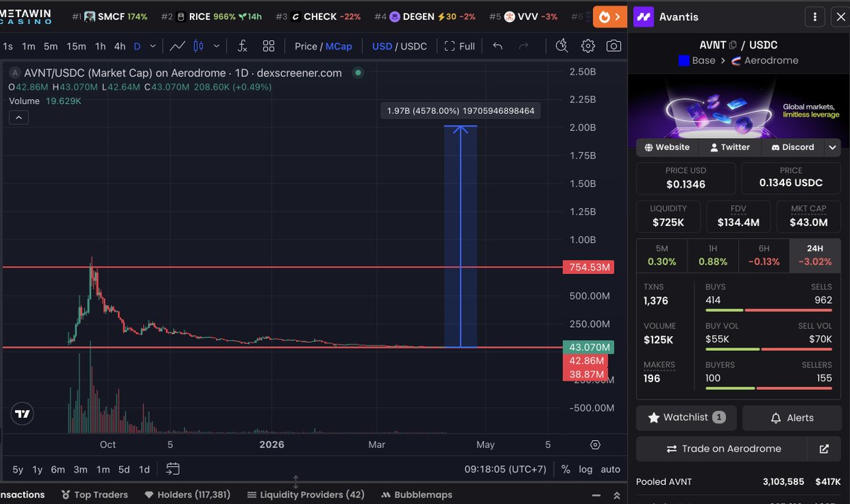The width and height of the screenshot is (850, 504).
Task: Select the 15m timeframe
Action: (76, 46)
